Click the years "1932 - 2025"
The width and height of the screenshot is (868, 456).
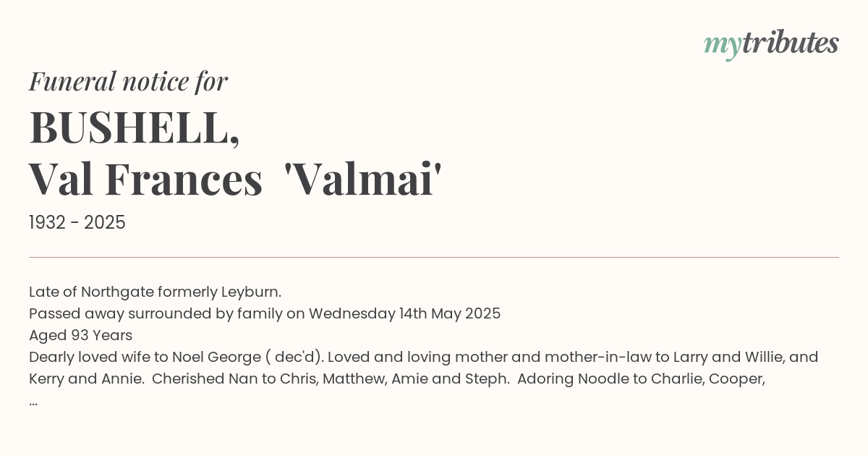coord(77,223)
